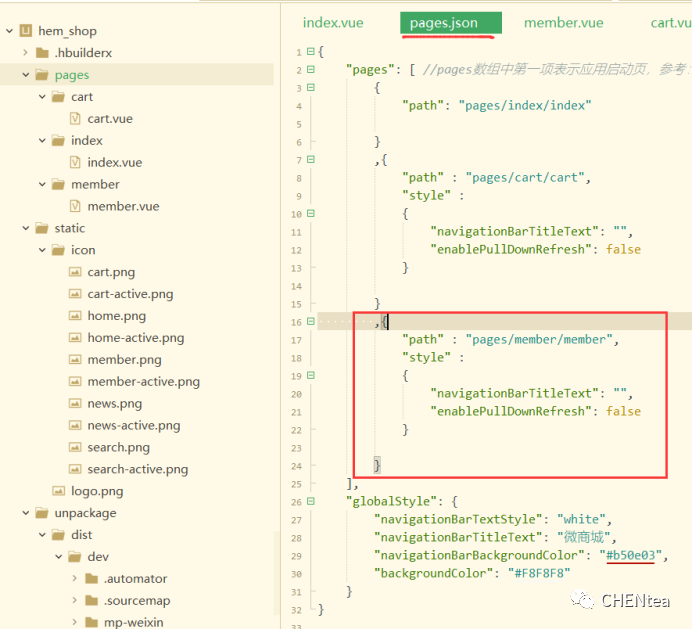Toggle code fold at line 10
Image resolution: width=693 pixels, height=629 pixels.
(310, 214)
